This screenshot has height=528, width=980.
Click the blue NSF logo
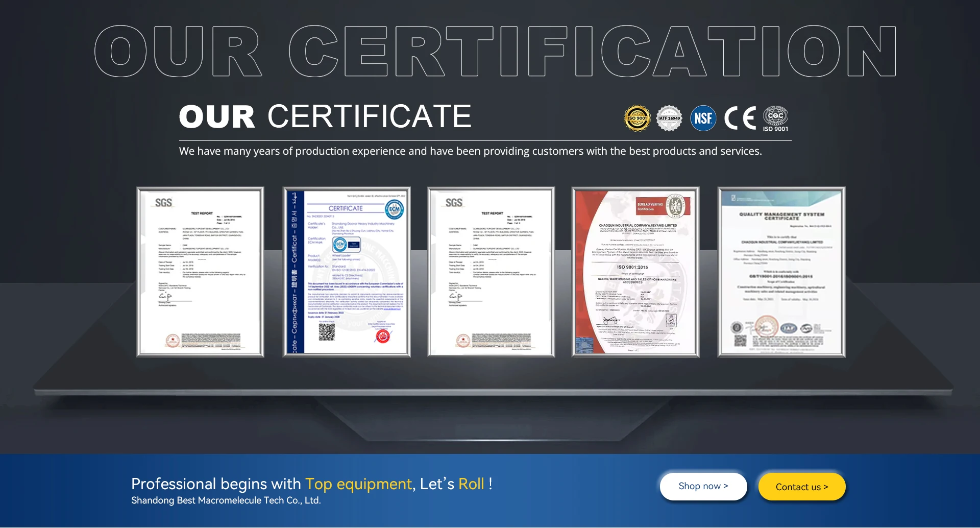click(x=703, y=118)
